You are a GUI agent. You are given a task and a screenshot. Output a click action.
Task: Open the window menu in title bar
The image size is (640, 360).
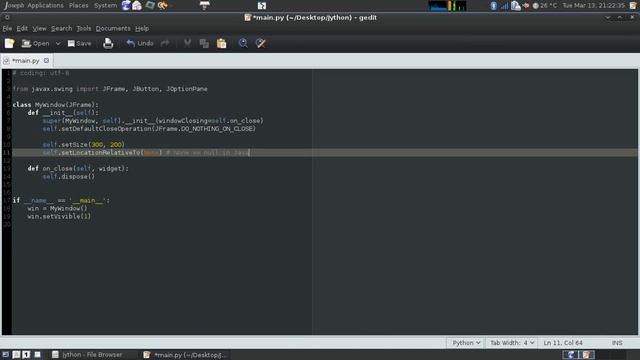(7, 18)
